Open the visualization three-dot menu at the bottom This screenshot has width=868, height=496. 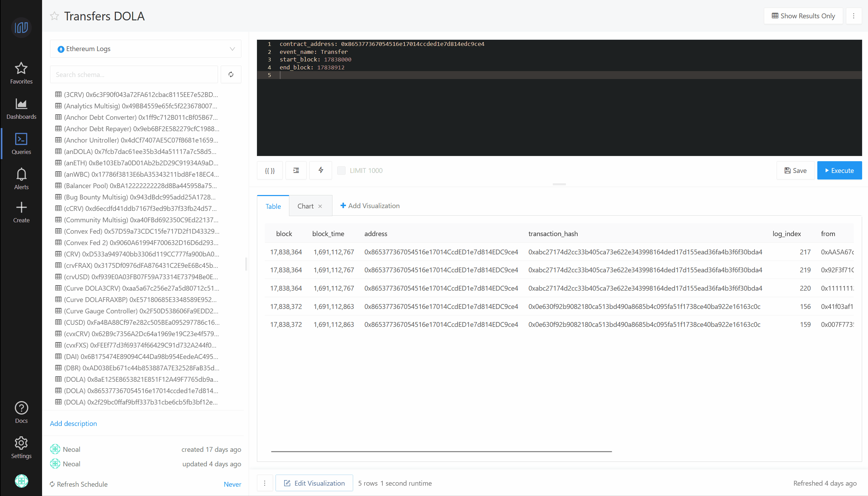[x=265, y=483]
